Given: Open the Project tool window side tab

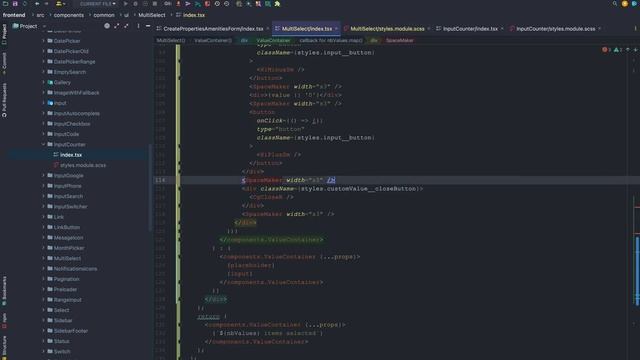Looking at the screenshot, I should click(x=4, y=34).
